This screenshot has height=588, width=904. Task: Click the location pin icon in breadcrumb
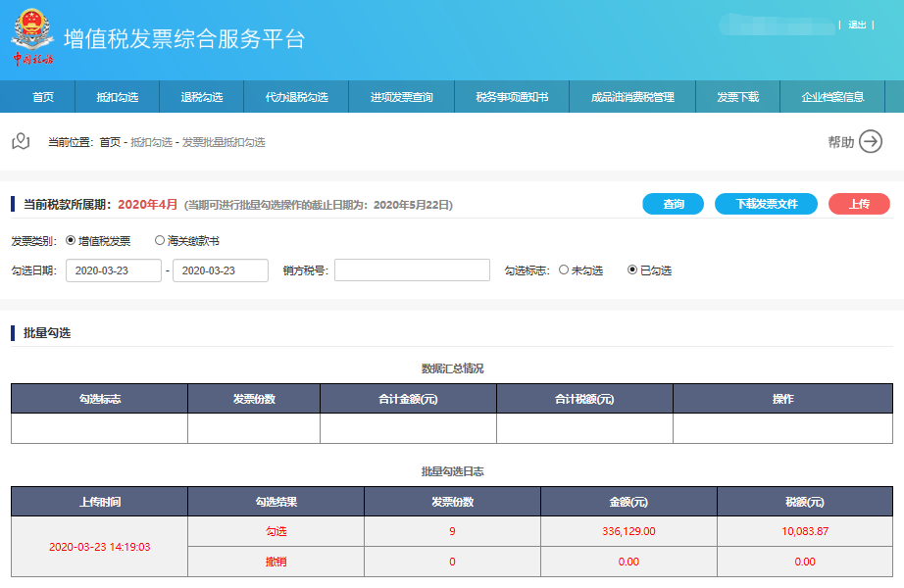[x=21, y=141]
